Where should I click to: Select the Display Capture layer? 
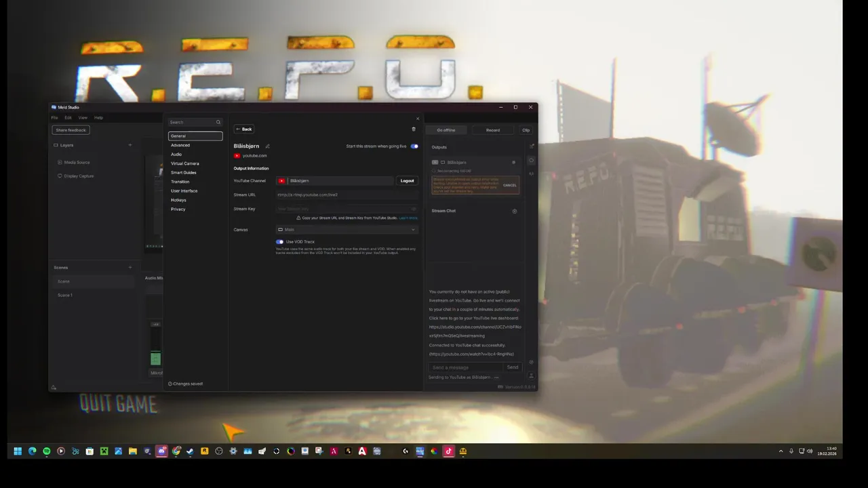coord(79,176)
